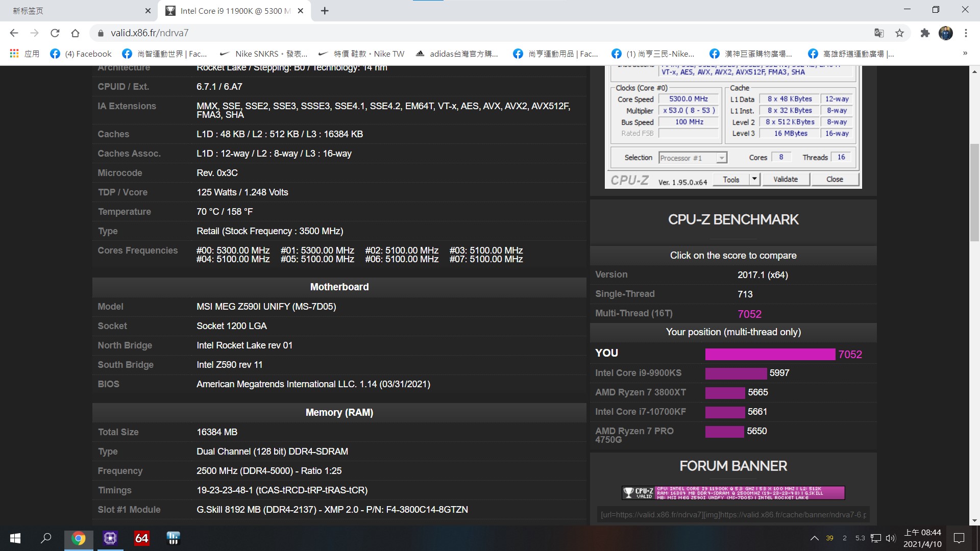Screen dimensions: 980x551
Task: Show hidden system tray icons
Action: 814,538
